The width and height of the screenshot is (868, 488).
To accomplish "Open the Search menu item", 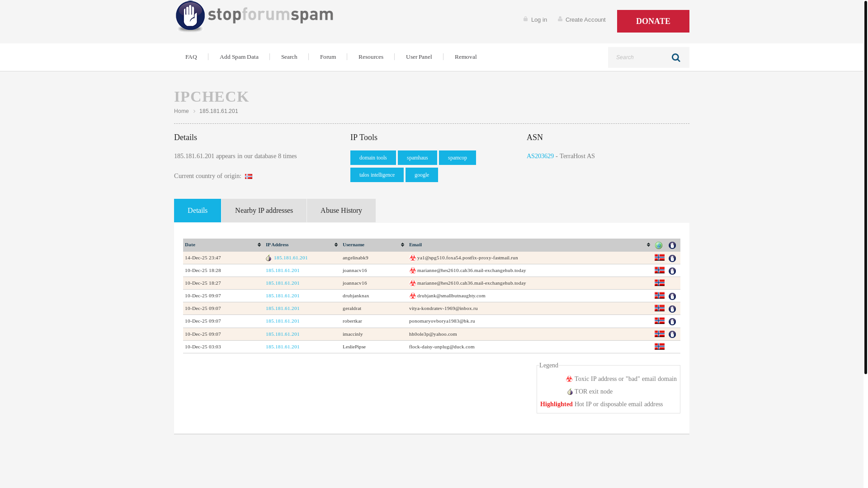I will 289,57.
